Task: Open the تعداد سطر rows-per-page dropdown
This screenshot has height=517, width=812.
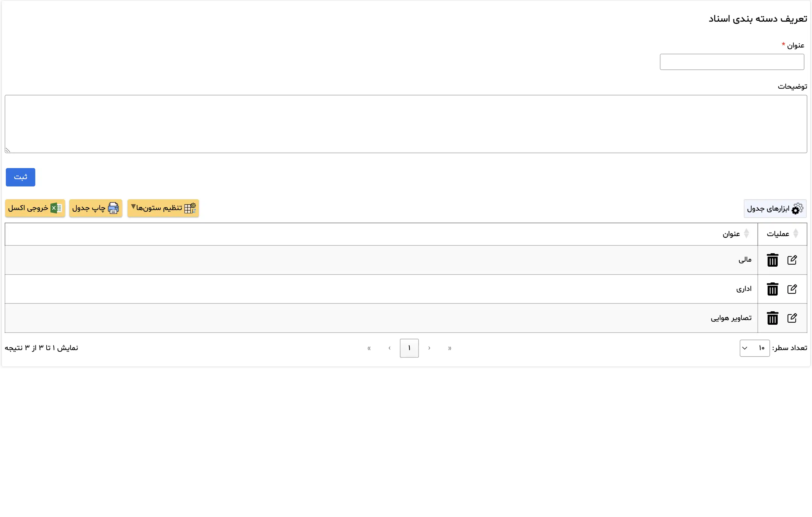Action: pyautogui.click(x=754, y=348)
